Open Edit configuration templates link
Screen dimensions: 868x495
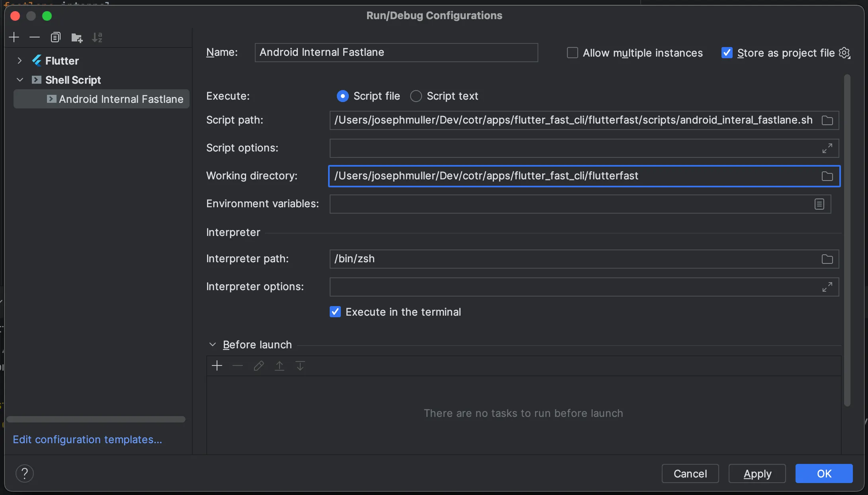click(x=87, y=440)
